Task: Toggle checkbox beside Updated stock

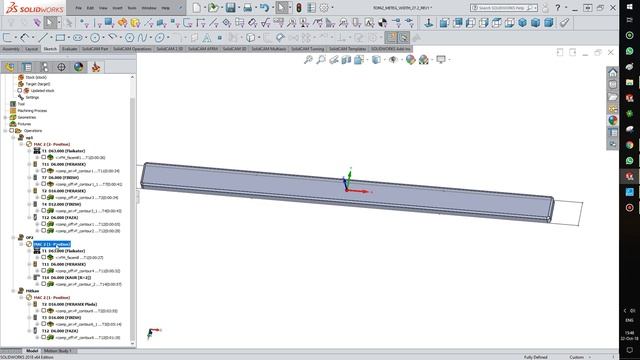Action: 20,91
